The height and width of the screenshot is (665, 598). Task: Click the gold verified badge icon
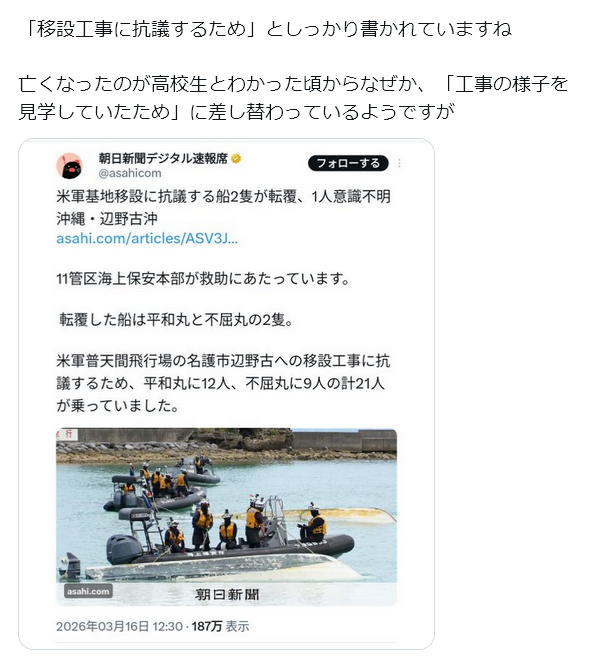pyautogui.click(x=236, y=159)
